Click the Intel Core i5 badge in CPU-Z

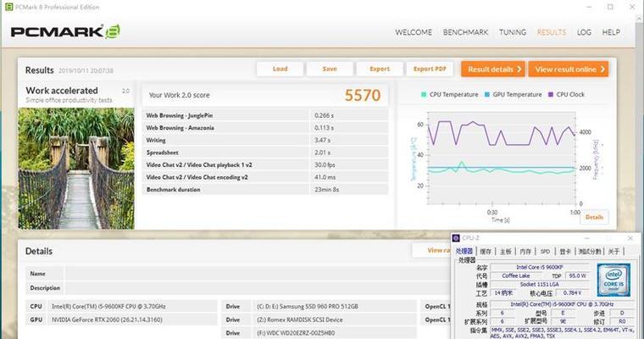[x=613, y=281]
